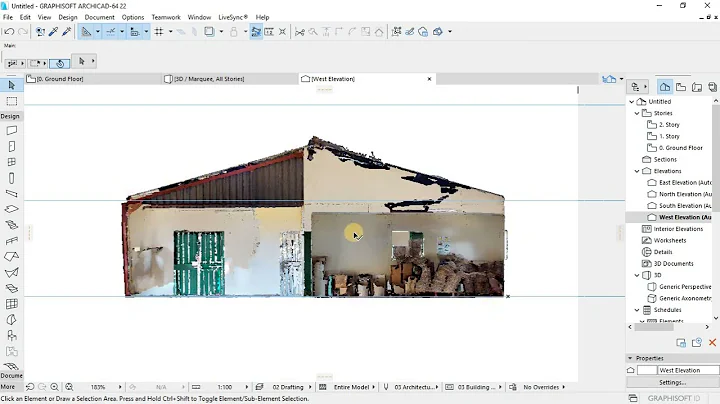Select the Marquee tool
The image size is (720, 404).
pyautogui.click(x=11, y=101)
